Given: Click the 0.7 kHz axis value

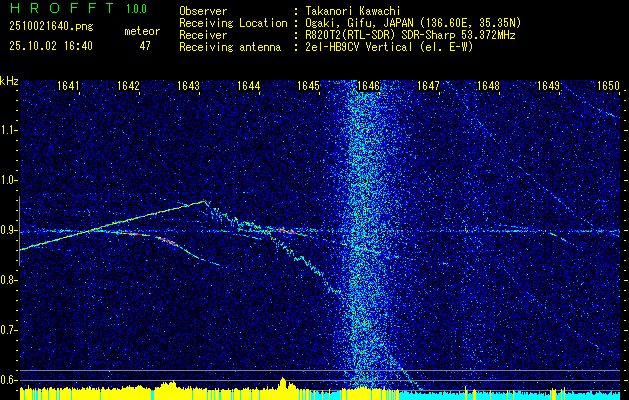Looking at the screenshot, I should coord(9,330).
